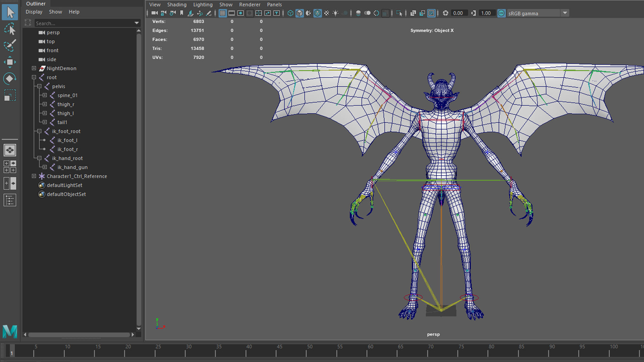
Task: Collapse the root joint hierarchy
Action: point(34,77)
